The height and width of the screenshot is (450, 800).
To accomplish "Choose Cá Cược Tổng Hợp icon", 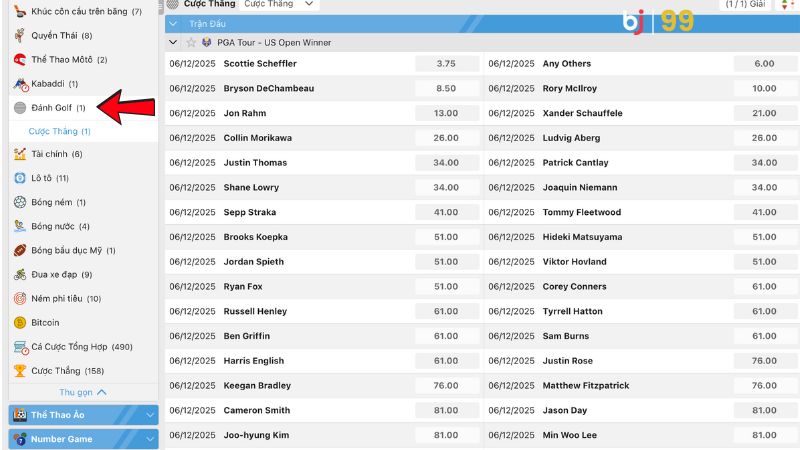I will (x=21, y=347).
